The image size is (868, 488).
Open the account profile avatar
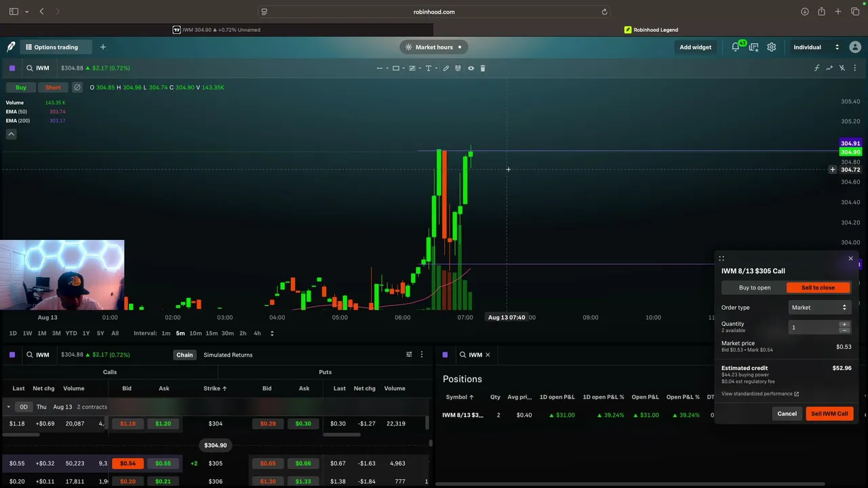[855, 47]
